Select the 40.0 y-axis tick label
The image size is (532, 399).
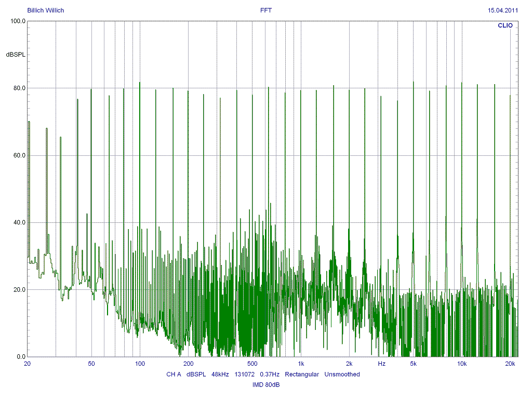tap(19, 222)
